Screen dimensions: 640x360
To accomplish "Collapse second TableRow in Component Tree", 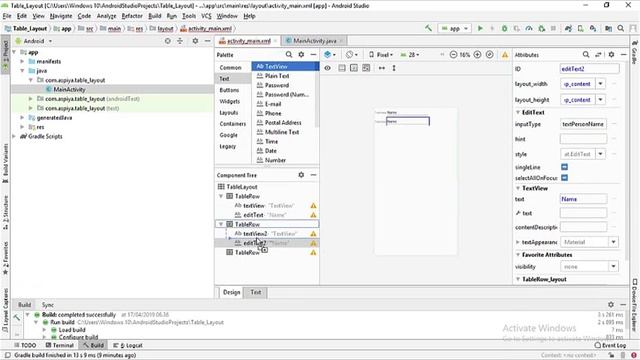I will pyautogui.click(x=221, y=224).
